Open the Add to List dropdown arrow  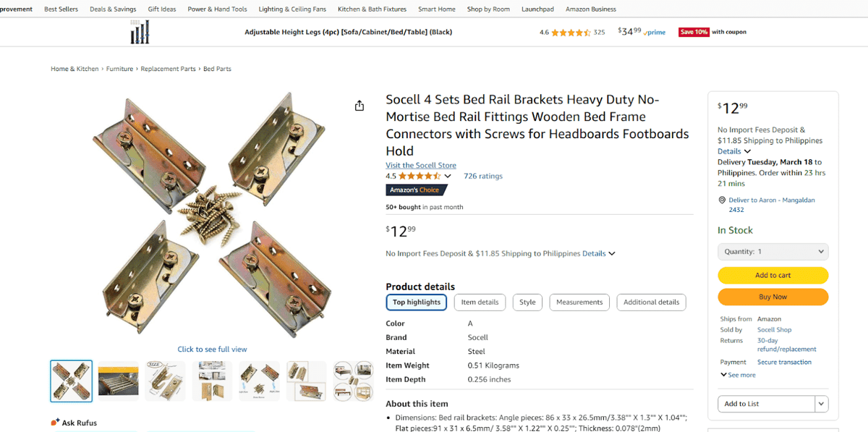pos(821,404)
